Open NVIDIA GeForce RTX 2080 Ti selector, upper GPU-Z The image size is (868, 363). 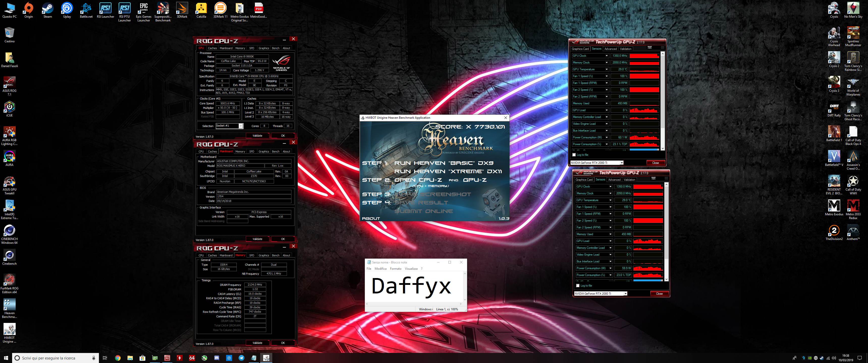(x=597, y=163)
